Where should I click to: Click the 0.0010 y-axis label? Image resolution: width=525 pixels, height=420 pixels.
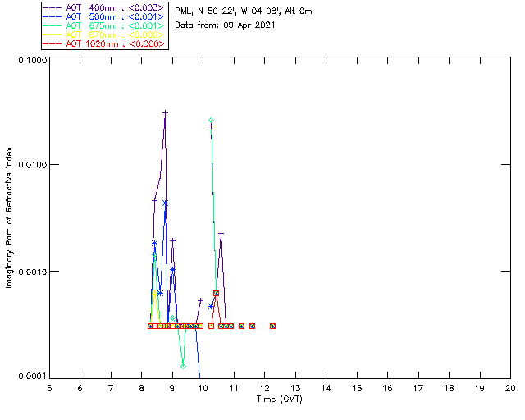[32, 272]
